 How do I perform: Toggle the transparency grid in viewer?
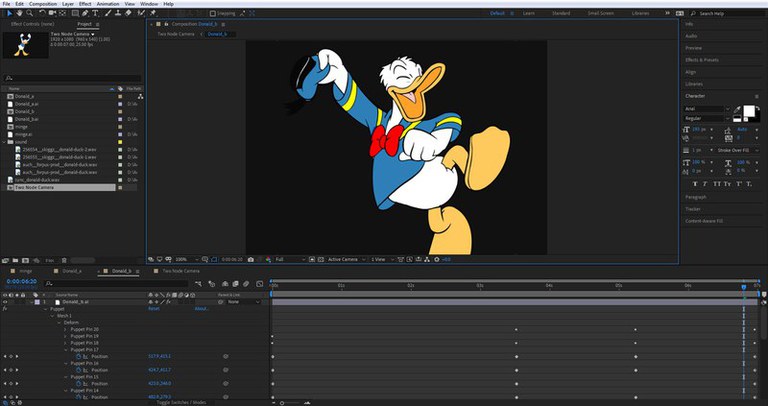(320, 259)
